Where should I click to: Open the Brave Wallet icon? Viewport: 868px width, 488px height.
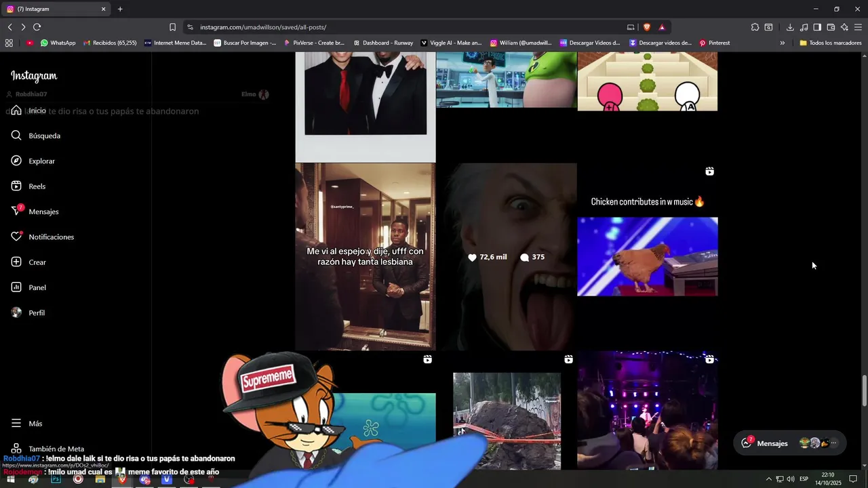(831, 27)
